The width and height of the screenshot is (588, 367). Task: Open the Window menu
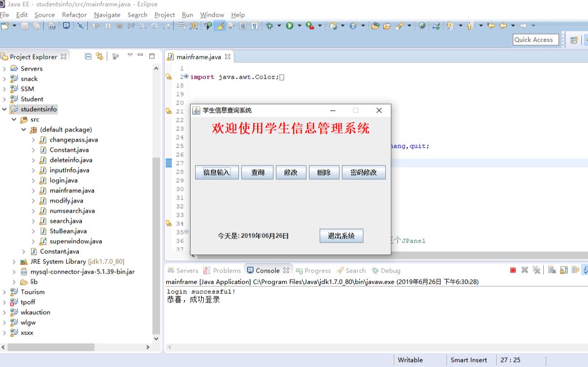click(211, 15)
